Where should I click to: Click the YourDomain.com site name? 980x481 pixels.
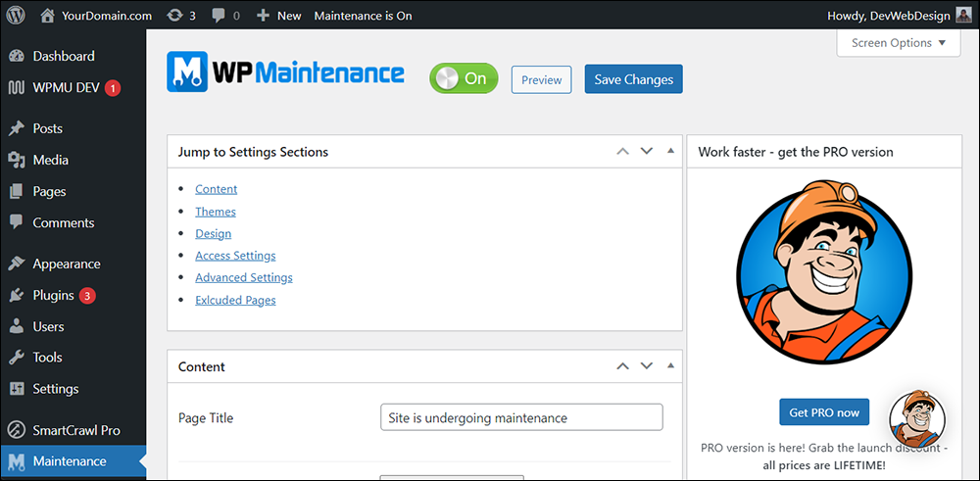pos(107,16)
